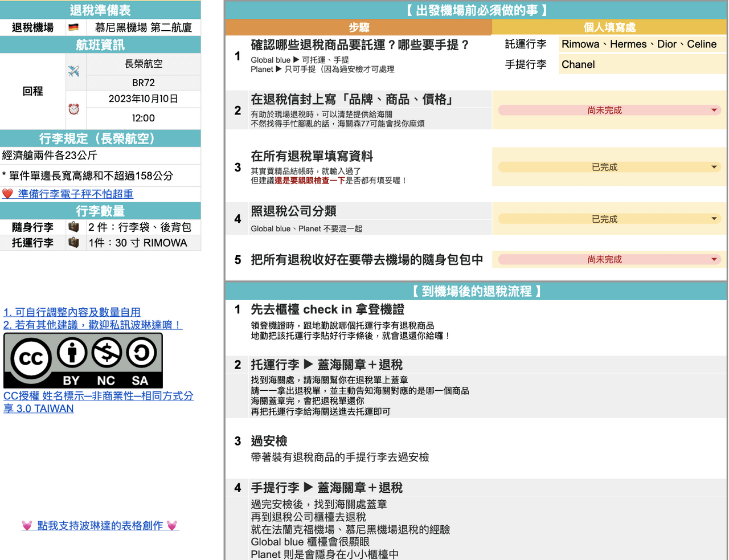729x560 pixels.
Task: Click the 退稅機場 label cell
Action: pyautogui.click(x=33, y=27)
